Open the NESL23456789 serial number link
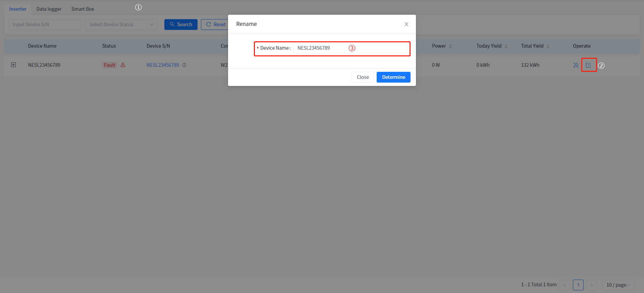644x293 pixels. [x=163, y=65]
